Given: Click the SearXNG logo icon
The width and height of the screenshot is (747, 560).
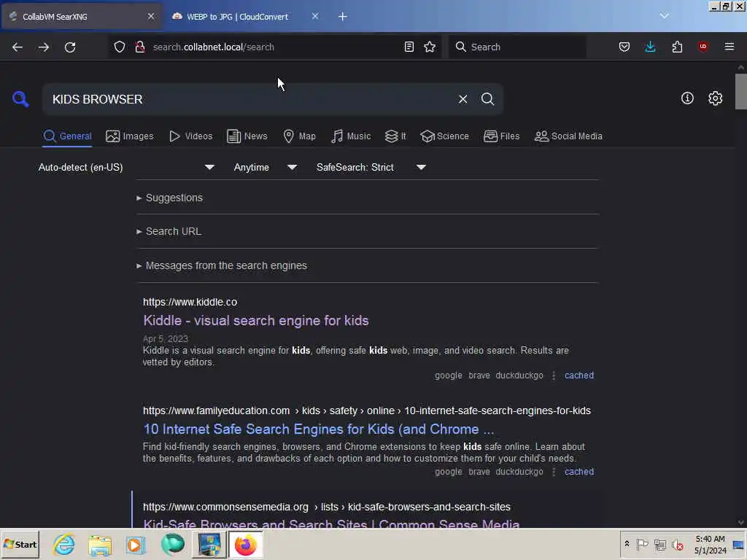Looking at the screenshot, I should (x=20, y=99).
